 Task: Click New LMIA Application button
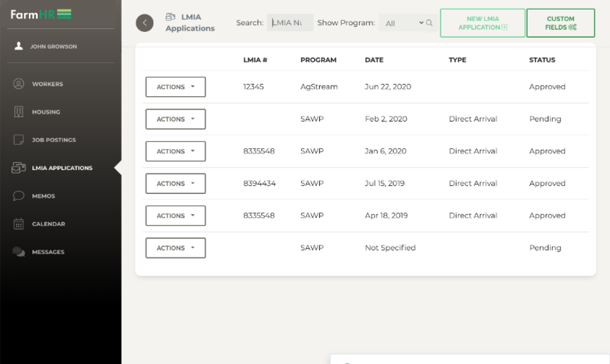483,23
